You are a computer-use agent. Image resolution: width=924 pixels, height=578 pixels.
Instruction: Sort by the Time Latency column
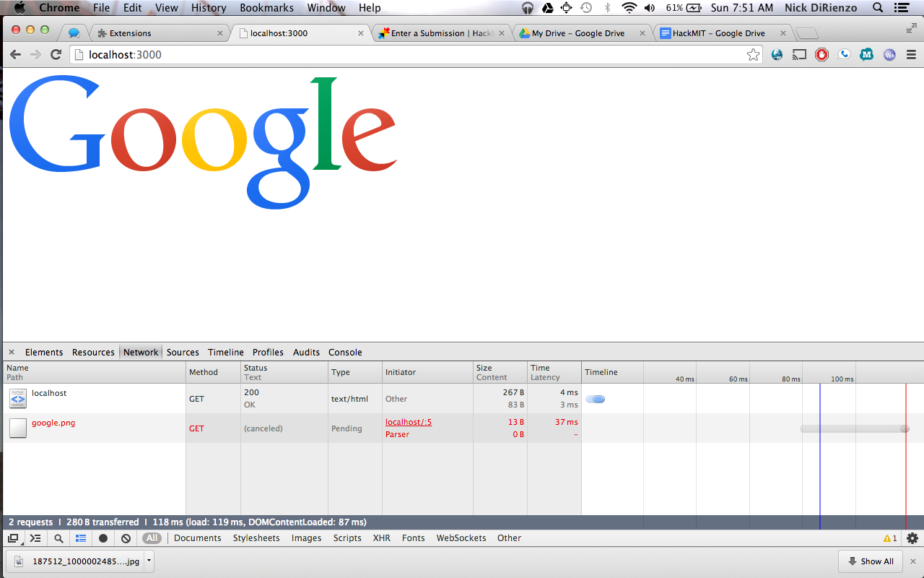point(554,372)
